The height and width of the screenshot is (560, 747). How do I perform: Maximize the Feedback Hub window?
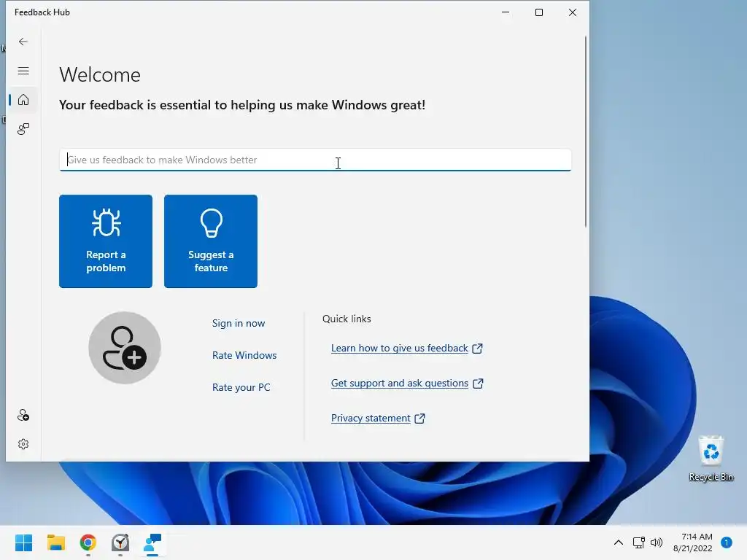coord(539,12)
